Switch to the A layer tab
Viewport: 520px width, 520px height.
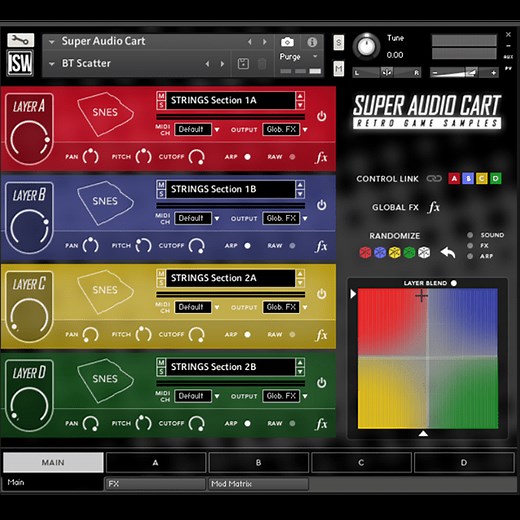click(156, 462)
